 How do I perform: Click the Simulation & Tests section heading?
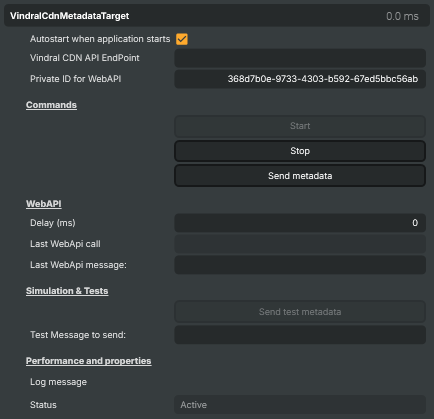pyautogui.click(x=67, y=291)
